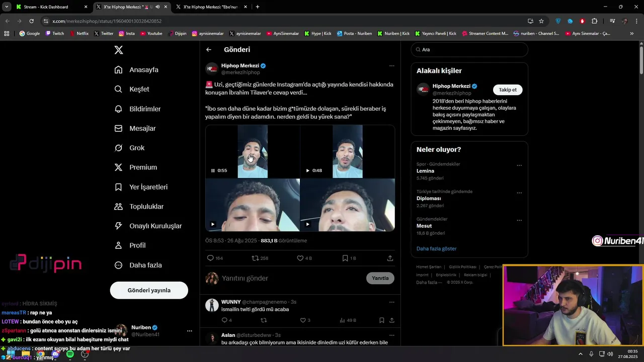Open the browser extensions puzzle icon

pyautogui.click(x=595, y=21)
